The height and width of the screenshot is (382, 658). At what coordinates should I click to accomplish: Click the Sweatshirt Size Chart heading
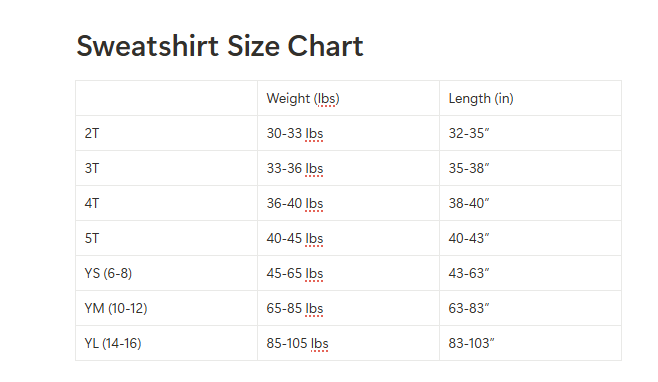pyautogui.click(x=219, y=46)
